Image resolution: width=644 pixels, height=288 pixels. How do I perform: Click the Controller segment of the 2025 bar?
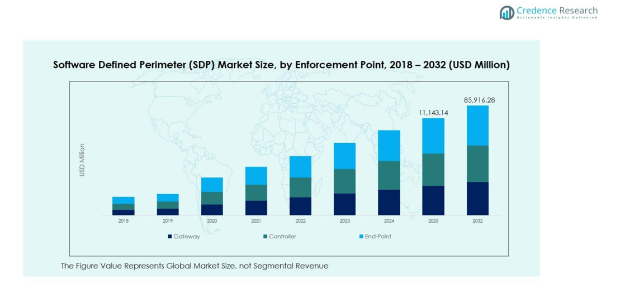tap(433, 170)
